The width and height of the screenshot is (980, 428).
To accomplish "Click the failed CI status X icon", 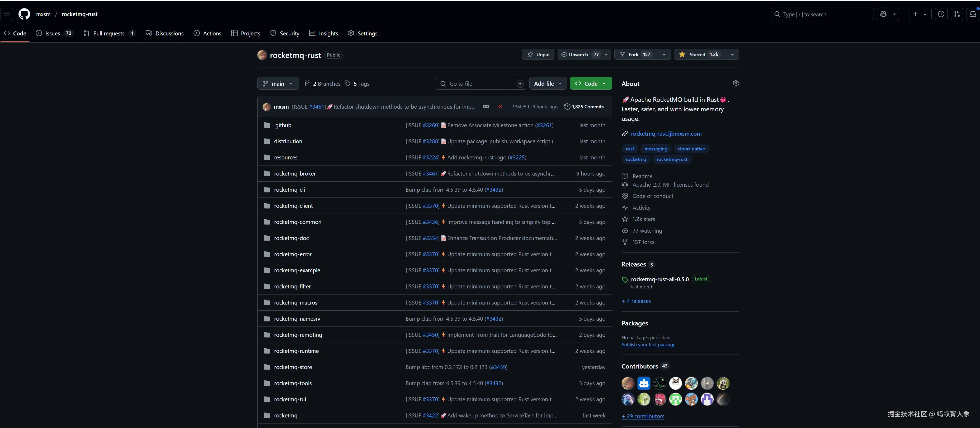I will 500,107.
